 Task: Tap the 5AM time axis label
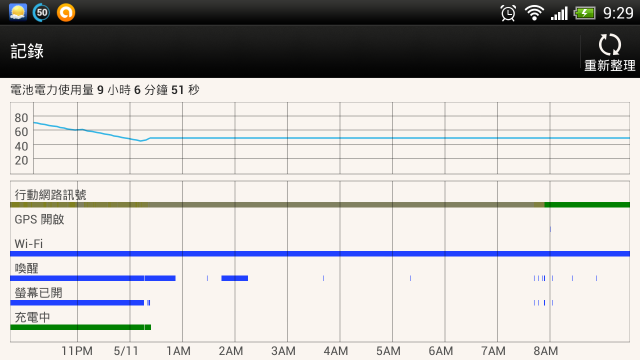pos(388,351)
